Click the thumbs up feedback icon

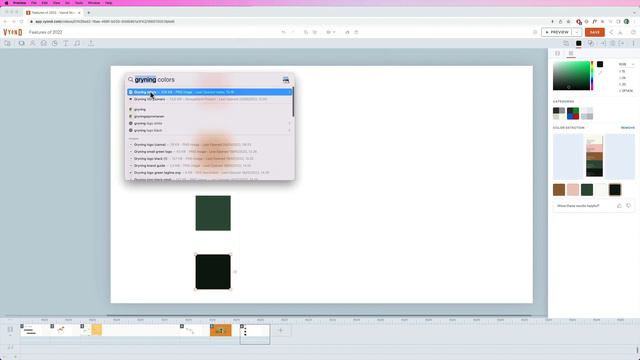pos(619,206)
